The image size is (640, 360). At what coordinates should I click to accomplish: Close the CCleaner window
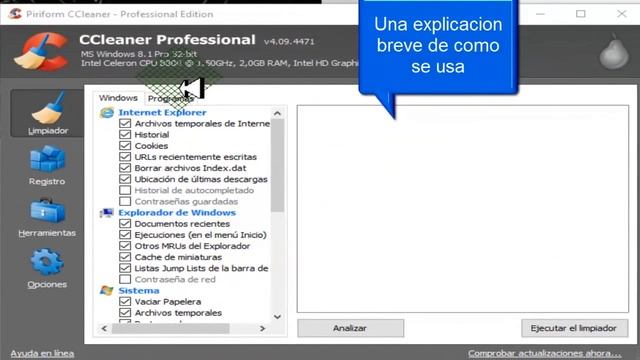622,14
